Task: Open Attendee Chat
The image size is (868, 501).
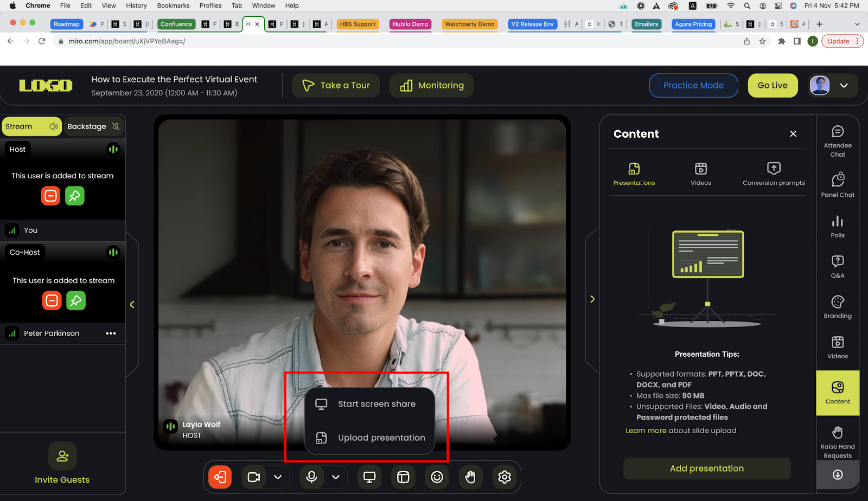Action: pos(837,140)
